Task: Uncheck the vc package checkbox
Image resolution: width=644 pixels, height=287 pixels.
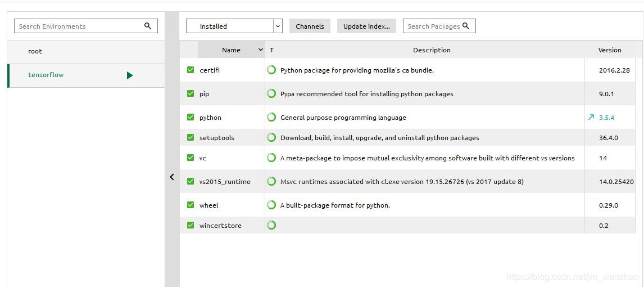Action: (190, 158)
